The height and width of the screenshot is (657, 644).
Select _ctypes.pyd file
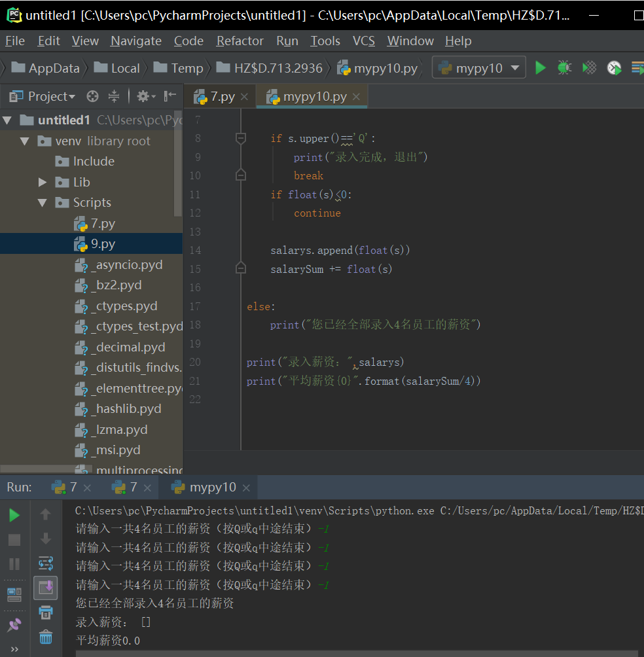click(116, 306)
